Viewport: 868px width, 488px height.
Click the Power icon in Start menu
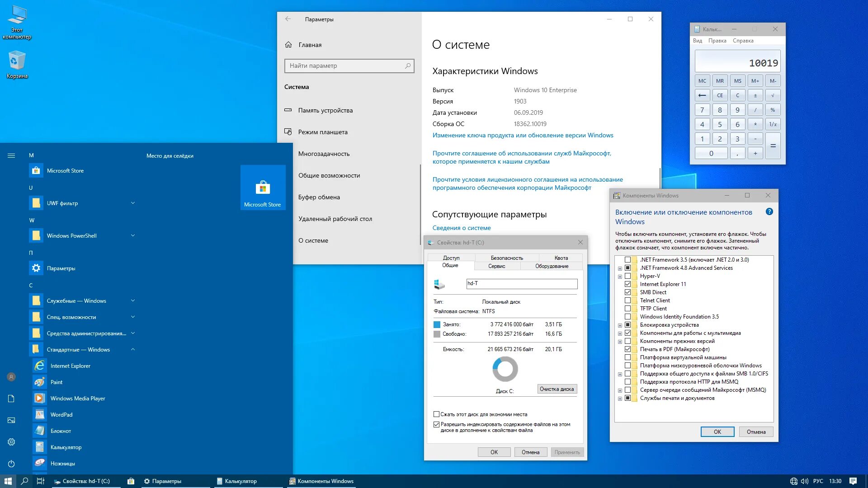[11, 464]
